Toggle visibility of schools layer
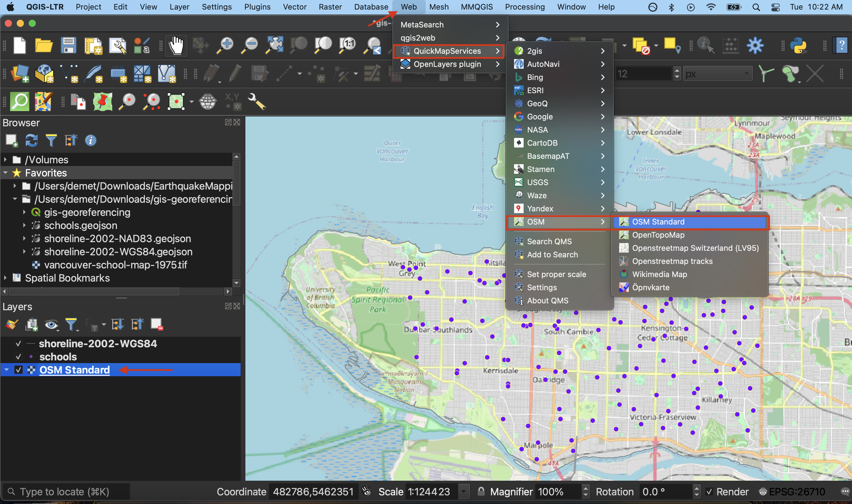The height and width of the screenshot is (504, 852). (x=18, y=357)
